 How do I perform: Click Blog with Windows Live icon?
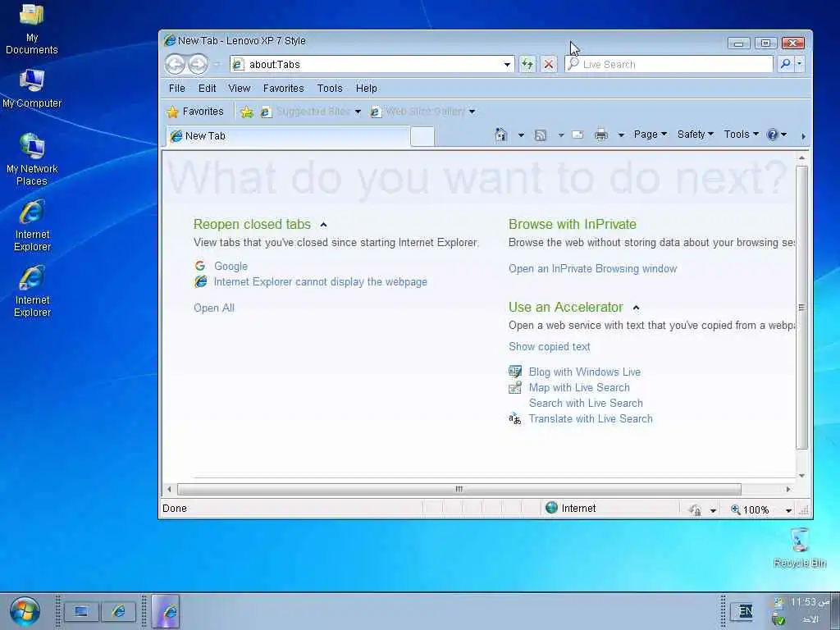[515, 372]
